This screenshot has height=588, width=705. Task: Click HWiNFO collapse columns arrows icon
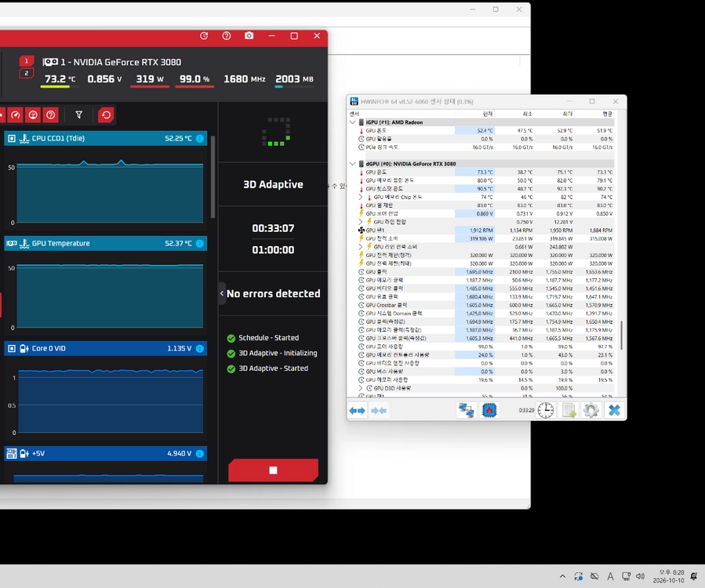[x=379, y=411]
